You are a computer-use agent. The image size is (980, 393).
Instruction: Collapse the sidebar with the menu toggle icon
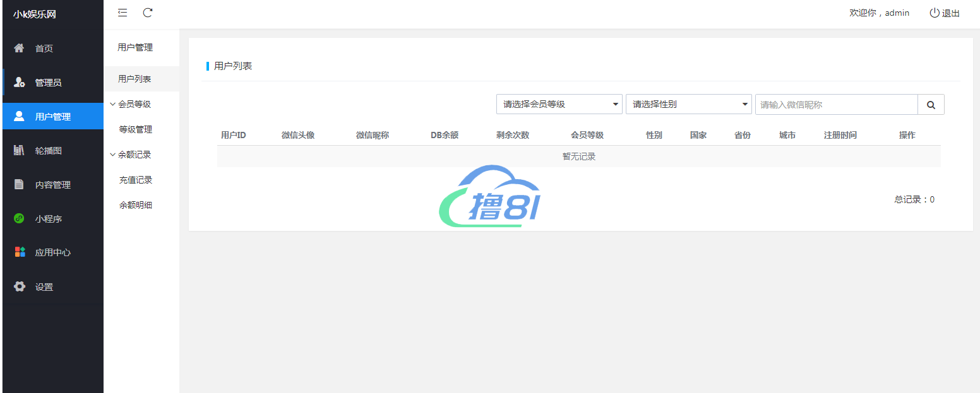(x=122, y=13)
